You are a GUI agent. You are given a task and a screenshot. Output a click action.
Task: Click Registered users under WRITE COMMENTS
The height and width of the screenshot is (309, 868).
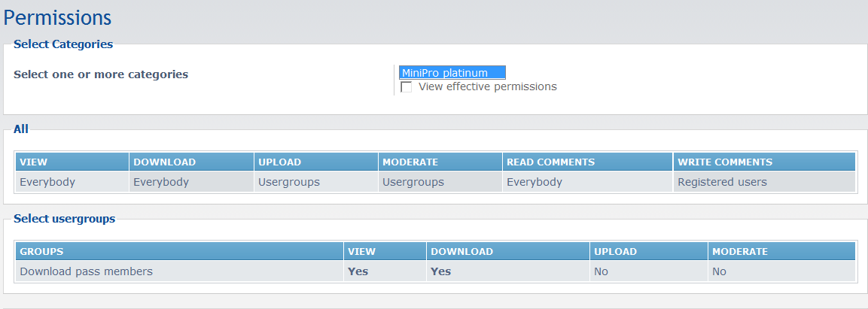(x=722, y=182)
